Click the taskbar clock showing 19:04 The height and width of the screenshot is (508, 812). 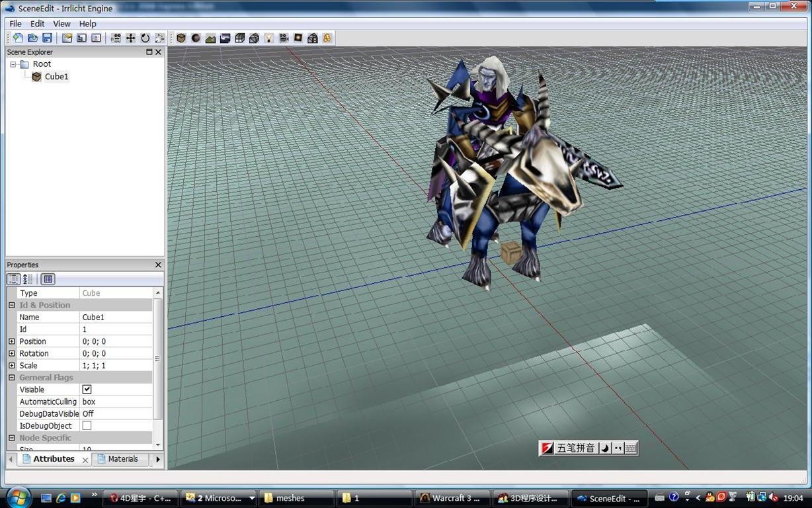tap(793, 498)
